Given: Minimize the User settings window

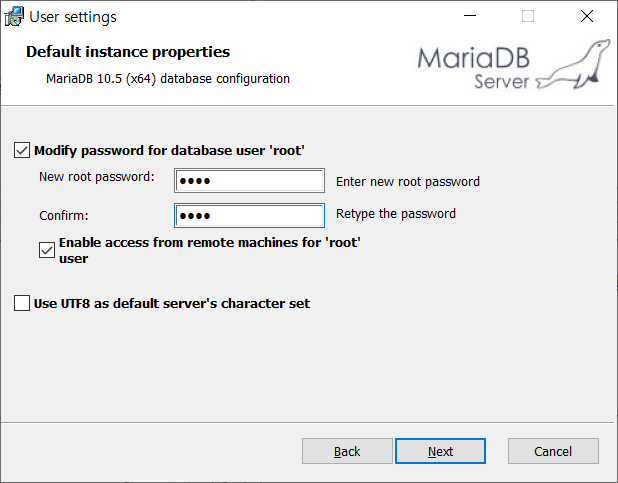Looking at the screenshot, I should click(470, 16).
